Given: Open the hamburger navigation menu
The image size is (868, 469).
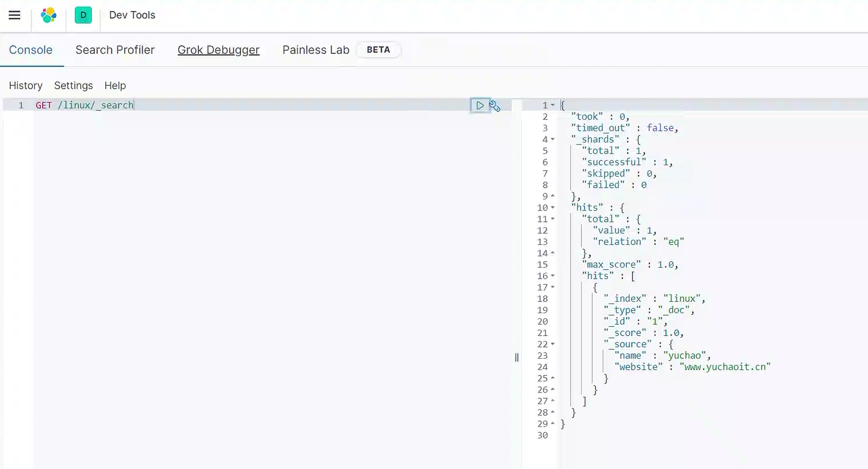Looking at the screenshot, I should [x=14, y=15].
